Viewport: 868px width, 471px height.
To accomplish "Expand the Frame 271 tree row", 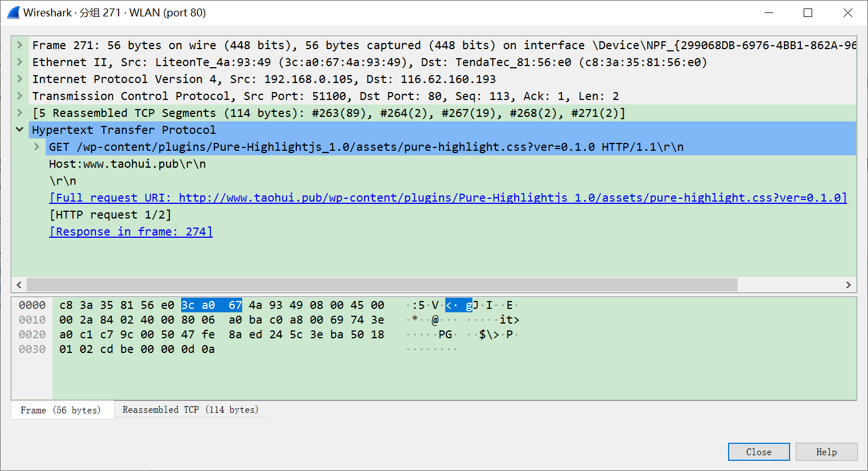I will [20, 45].
